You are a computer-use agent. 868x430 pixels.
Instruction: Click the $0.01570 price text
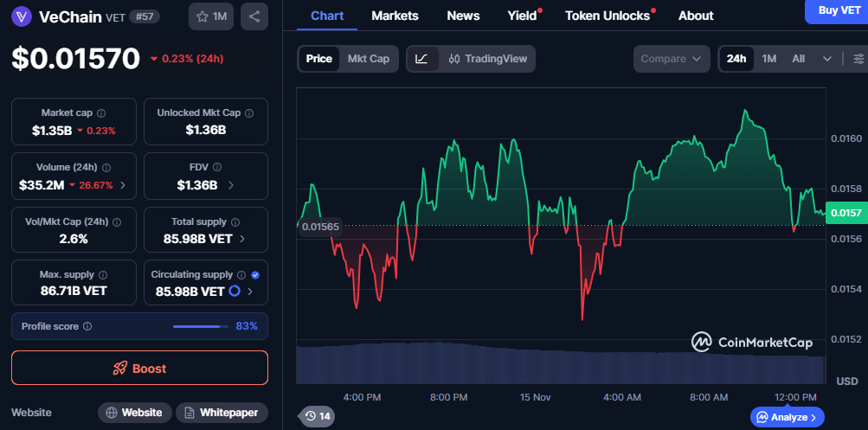(76, 59)
